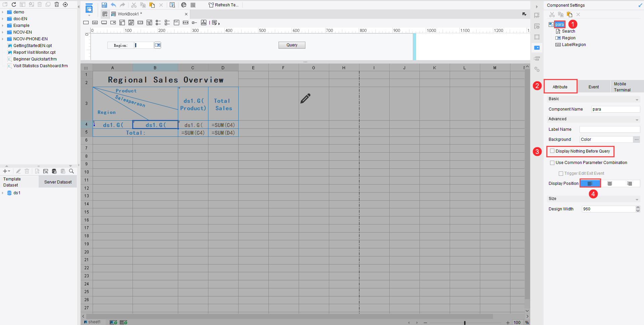This screenshot has height=325, width=644.
Task: Open the add dataset plus dropdown
Action: point(6,171)
